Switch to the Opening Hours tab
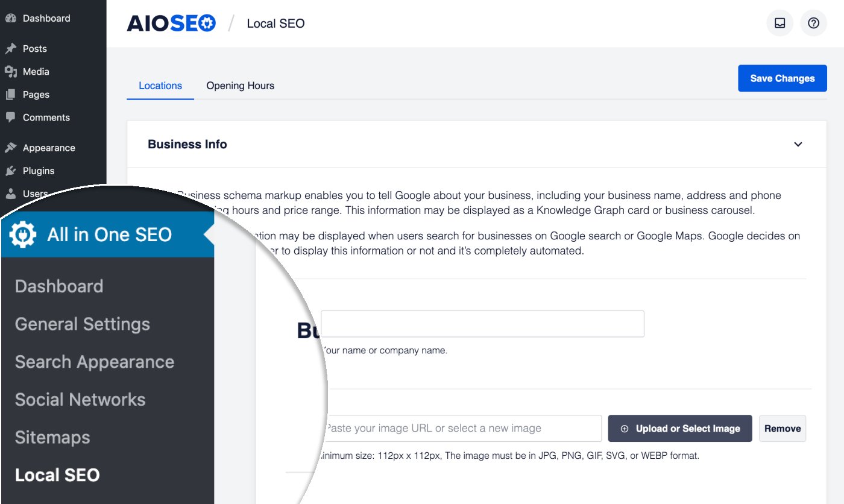Viewport: 844px width, 504px height. [240, 86]
